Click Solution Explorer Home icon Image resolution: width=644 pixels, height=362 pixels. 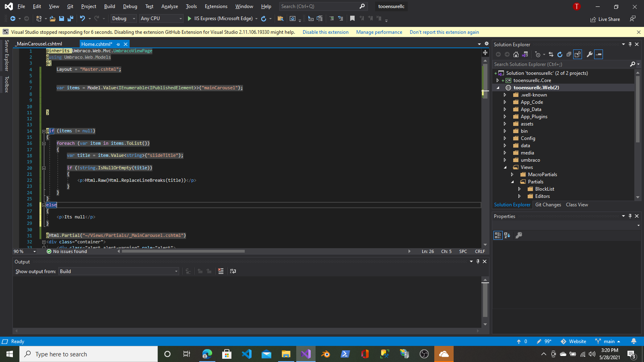coord(516,54)
